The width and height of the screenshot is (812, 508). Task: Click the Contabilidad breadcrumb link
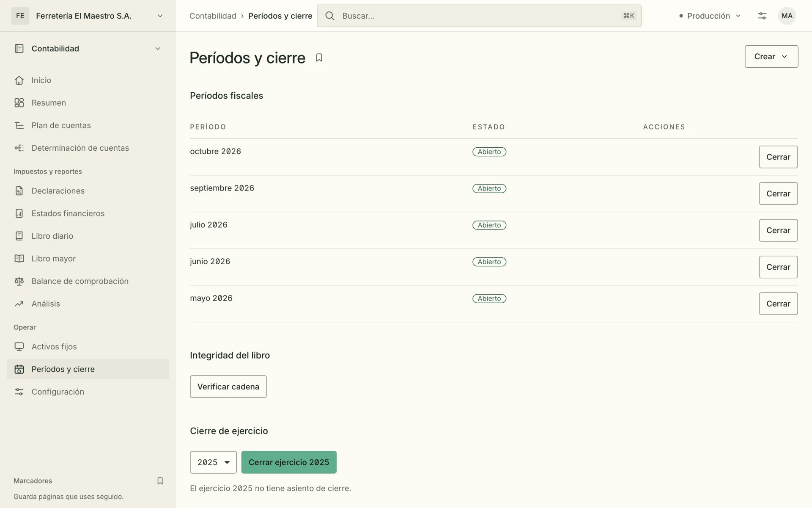pyautogui.click(x=213, y=16)
